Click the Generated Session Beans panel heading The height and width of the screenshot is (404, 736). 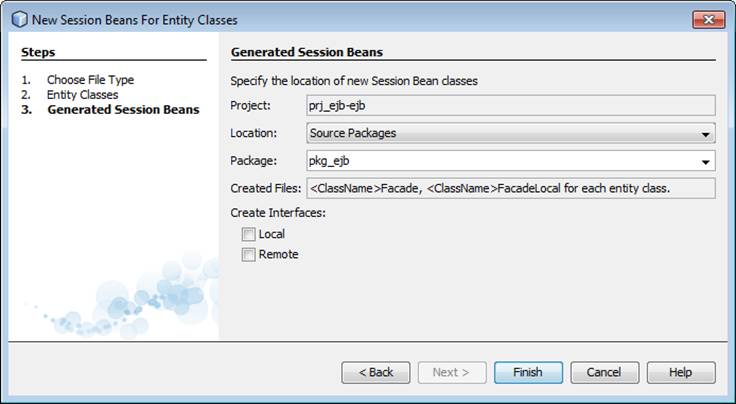307,52
